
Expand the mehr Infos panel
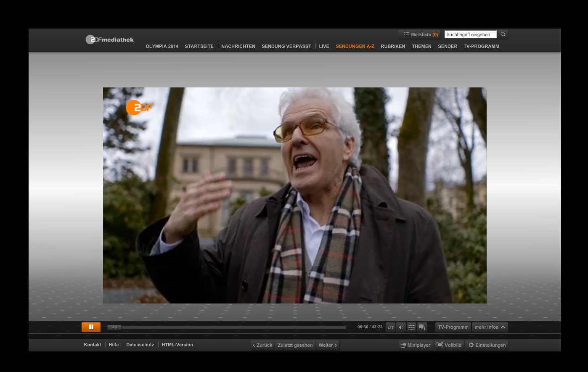tap(490, 327)
